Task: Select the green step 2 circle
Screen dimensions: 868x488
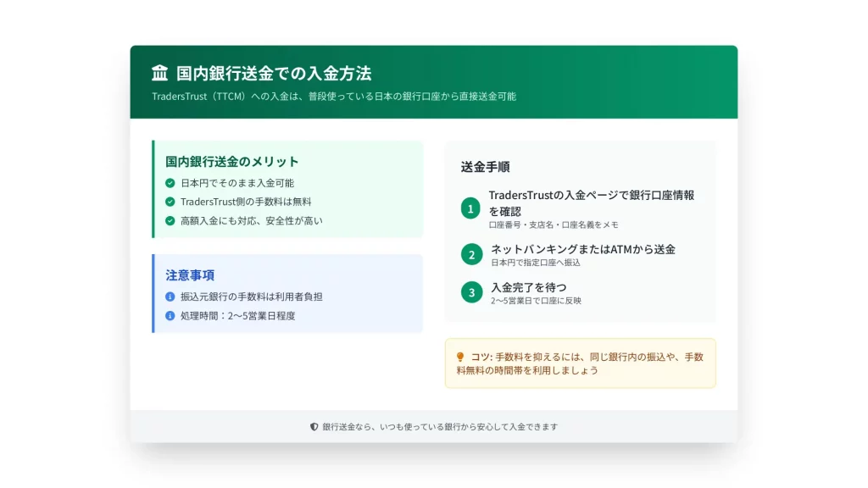Action: coord(470,254)
